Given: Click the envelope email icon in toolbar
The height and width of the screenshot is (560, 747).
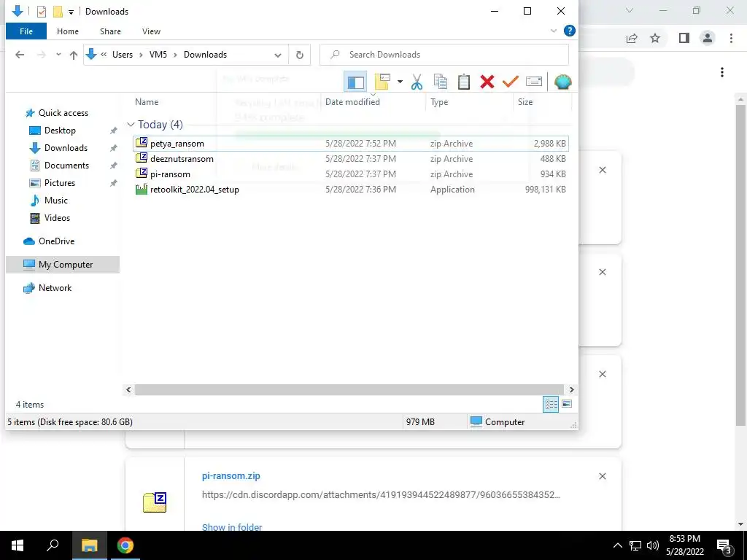Looking at the screenshot, I should point(533,82).
